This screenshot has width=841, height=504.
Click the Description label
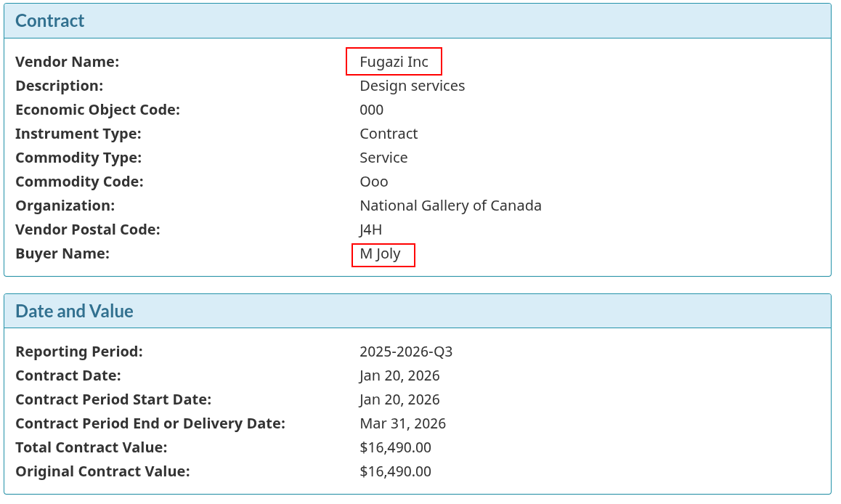[60, 86]
